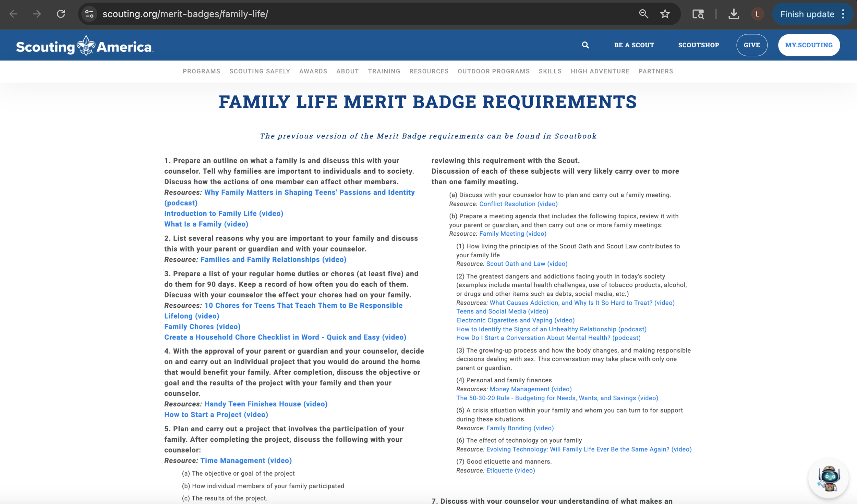Viewport: 857px width, 504px height.
Task: Bookmark this page with the star icon
Action: pyautogui.click(x=665, y=14)
